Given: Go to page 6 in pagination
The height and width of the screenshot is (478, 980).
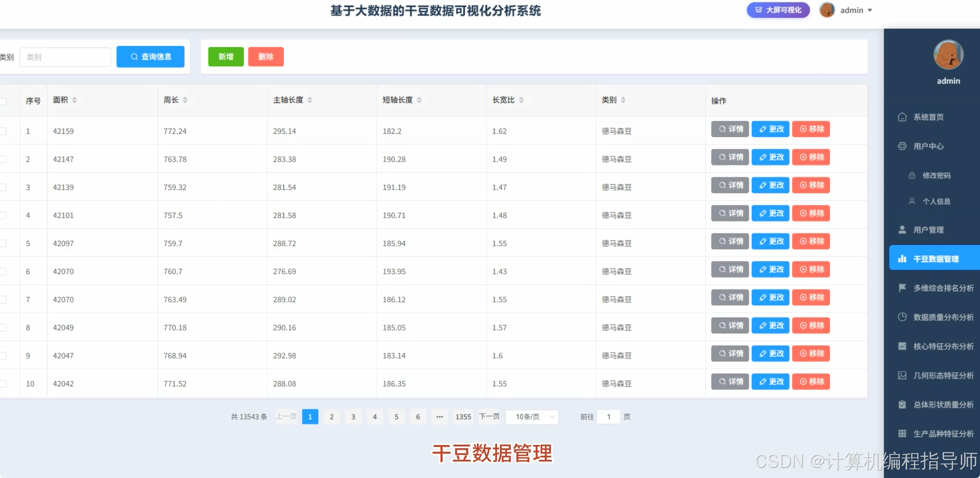Looking at the screenshot, I should [418, 417].
